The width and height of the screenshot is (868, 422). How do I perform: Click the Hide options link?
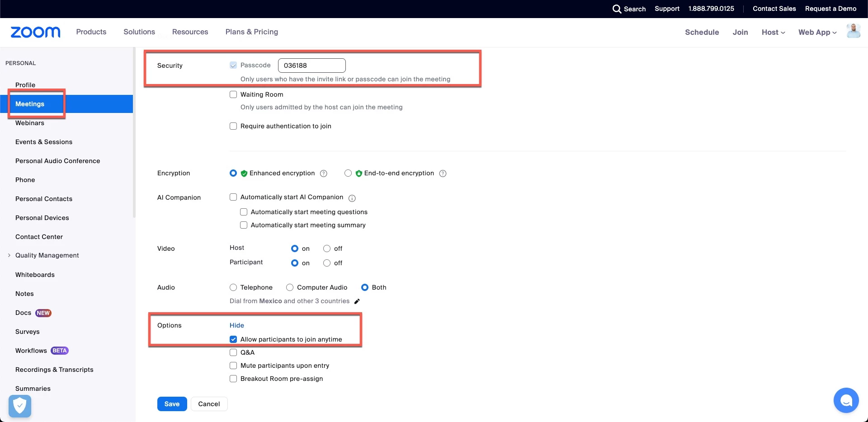[x=237, y=325]
